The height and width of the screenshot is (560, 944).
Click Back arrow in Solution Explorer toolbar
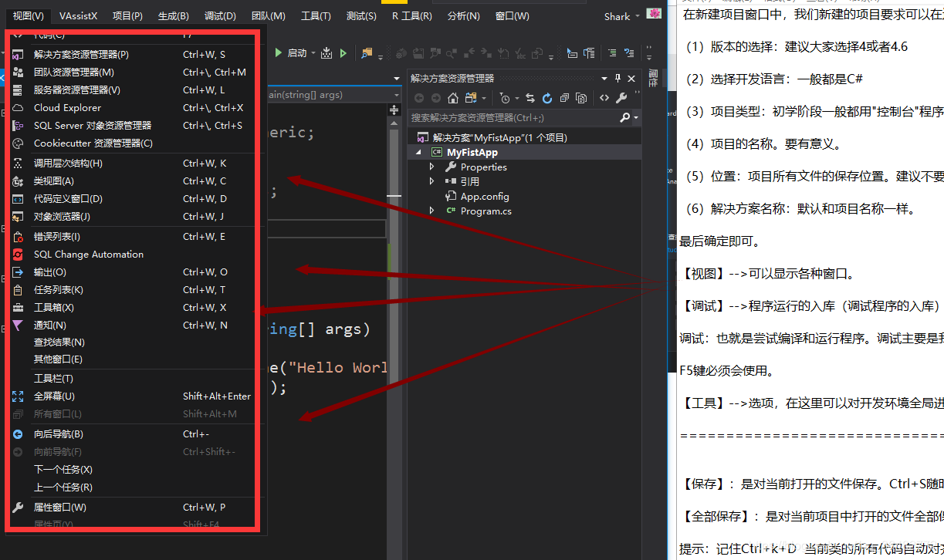point(419,98)
